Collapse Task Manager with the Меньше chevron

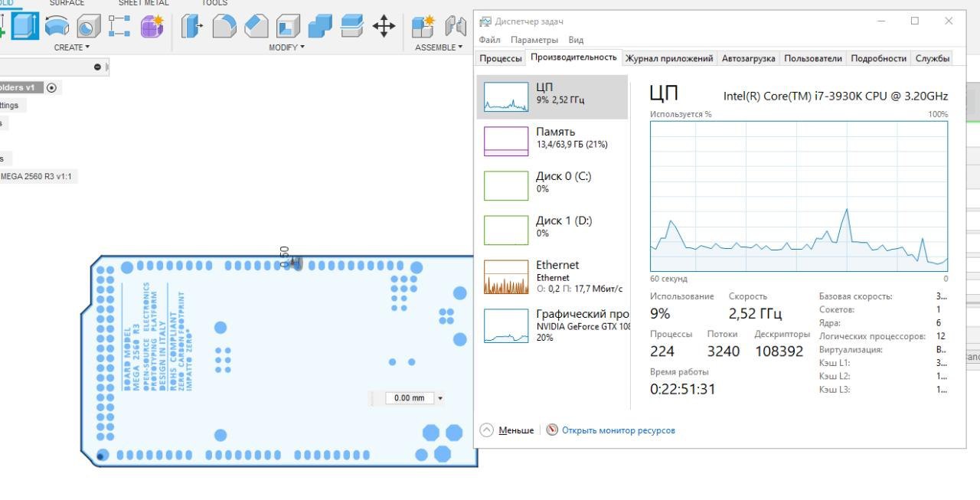point(486,430)
